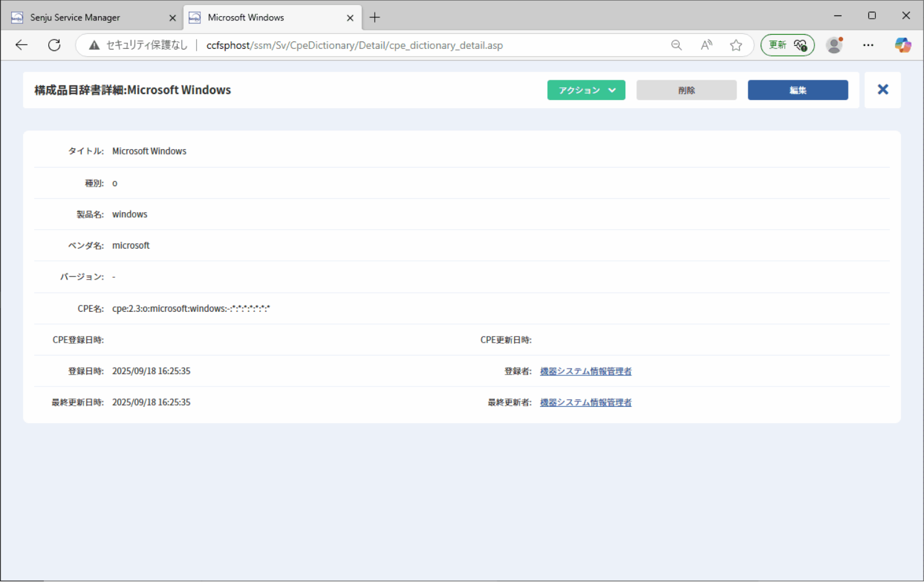Viewport: 924px width, 582px height.
Task: Activate the read aloud icon
Action: pos(706,45)
